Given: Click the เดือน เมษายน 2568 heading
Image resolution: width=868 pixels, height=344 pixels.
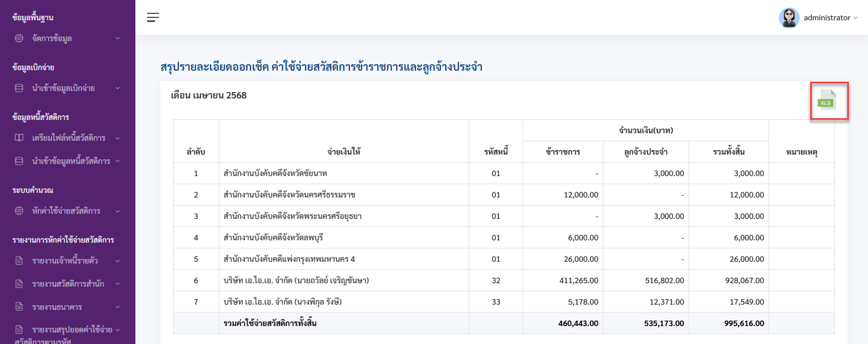Looking at the screenshot, I should pos(209,95).
